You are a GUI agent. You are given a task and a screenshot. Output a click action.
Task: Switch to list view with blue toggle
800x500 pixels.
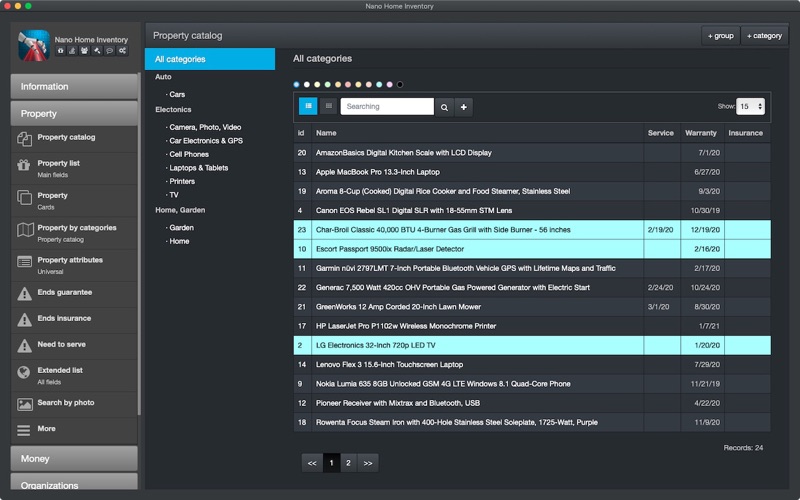coord(308,106)
